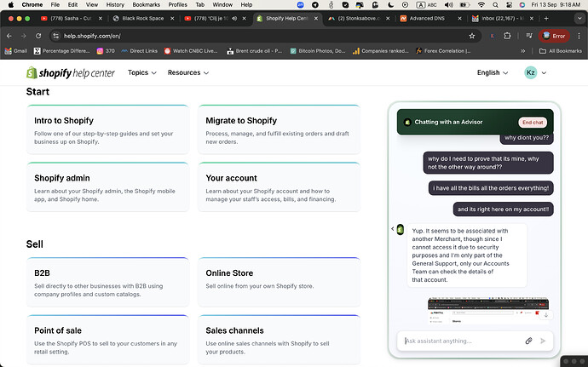
Task: Open the Shopify admin card
Action: click(107, 187)
